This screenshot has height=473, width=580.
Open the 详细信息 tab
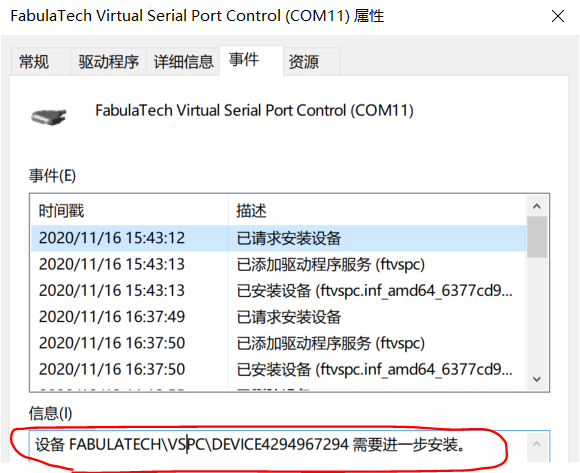point(183,61)
